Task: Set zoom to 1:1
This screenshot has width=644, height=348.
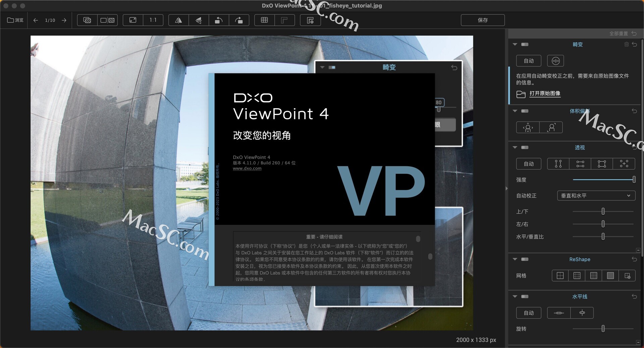Action: click(x=153, y=20)
